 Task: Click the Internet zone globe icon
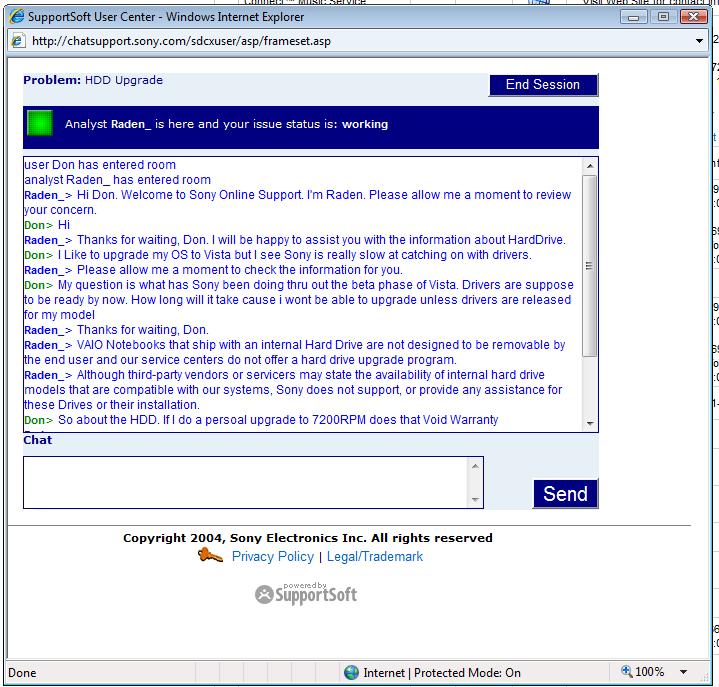pos(351,672)
